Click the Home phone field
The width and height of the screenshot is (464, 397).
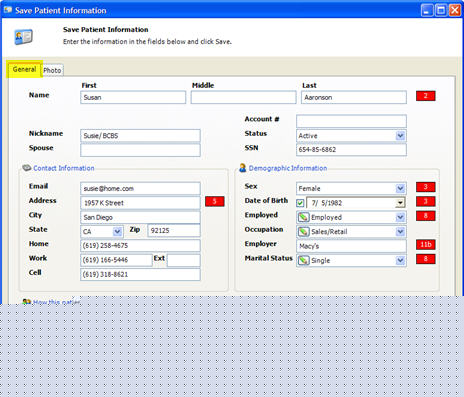140,246
